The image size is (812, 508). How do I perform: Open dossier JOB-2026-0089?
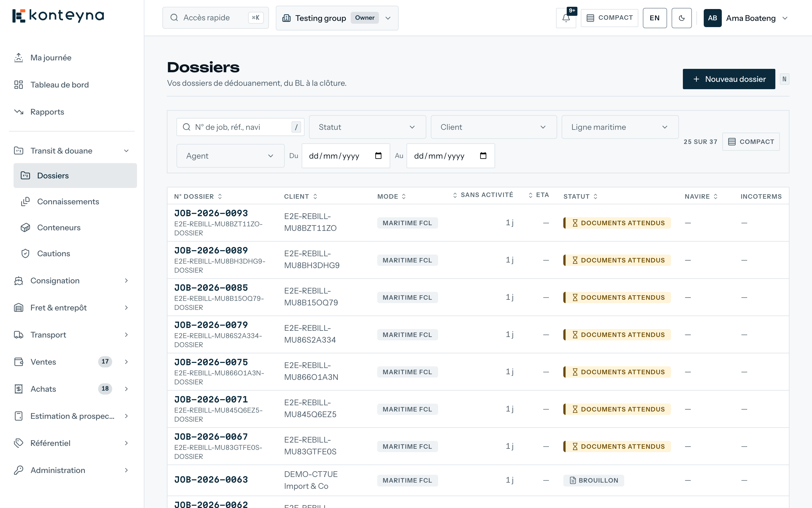click(211, 251)
